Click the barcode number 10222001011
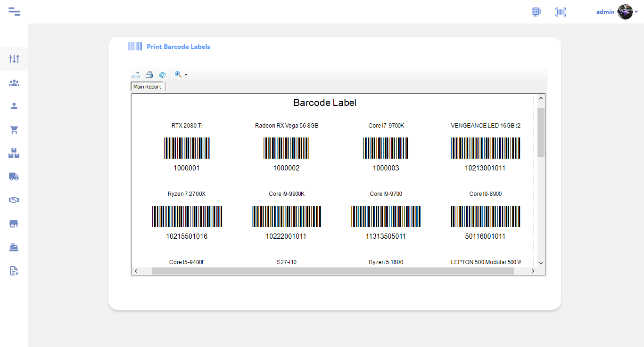Image resolution: width=644 pixels, height=347 pixels. point(286,236)
